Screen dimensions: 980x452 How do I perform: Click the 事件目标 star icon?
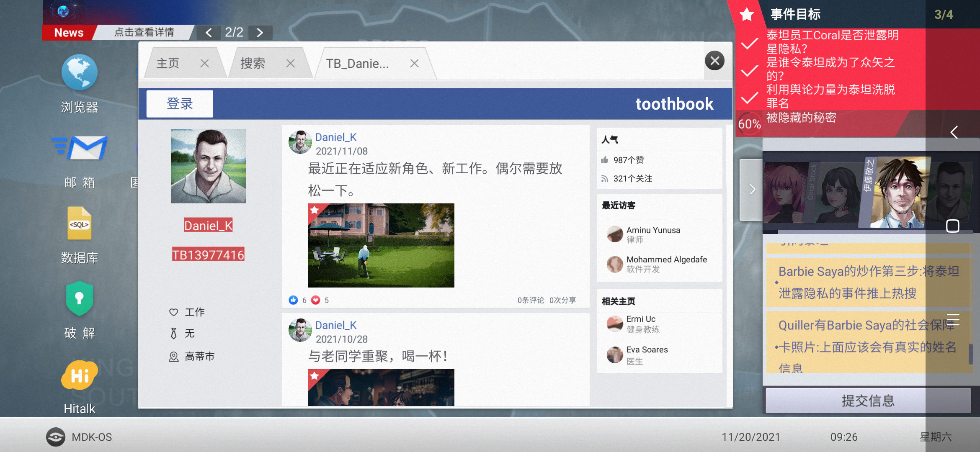pyautogui.click(x=747, y=15)
